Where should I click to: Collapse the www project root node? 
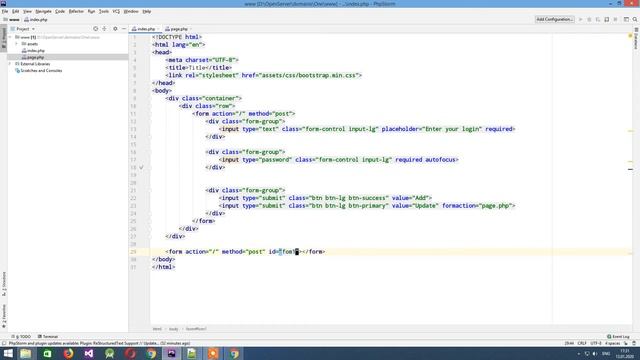click(11, 37)
